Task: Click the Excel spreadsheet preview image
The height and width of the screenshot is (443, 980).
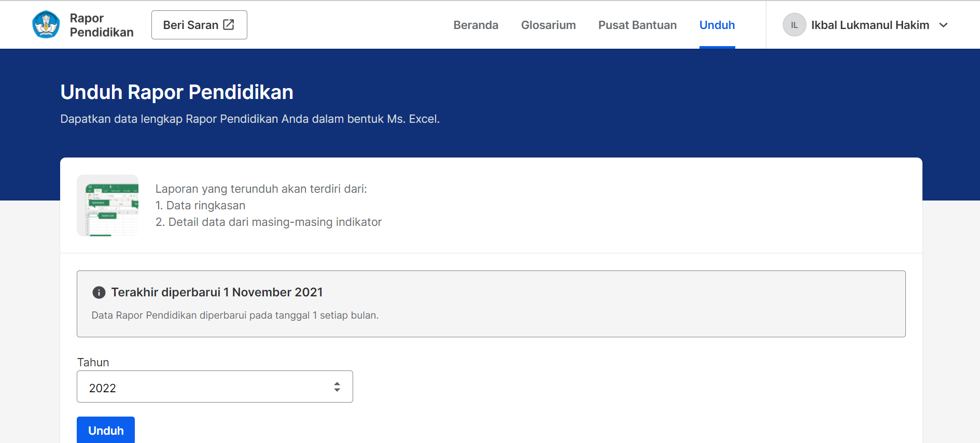Action: point(108,206)
